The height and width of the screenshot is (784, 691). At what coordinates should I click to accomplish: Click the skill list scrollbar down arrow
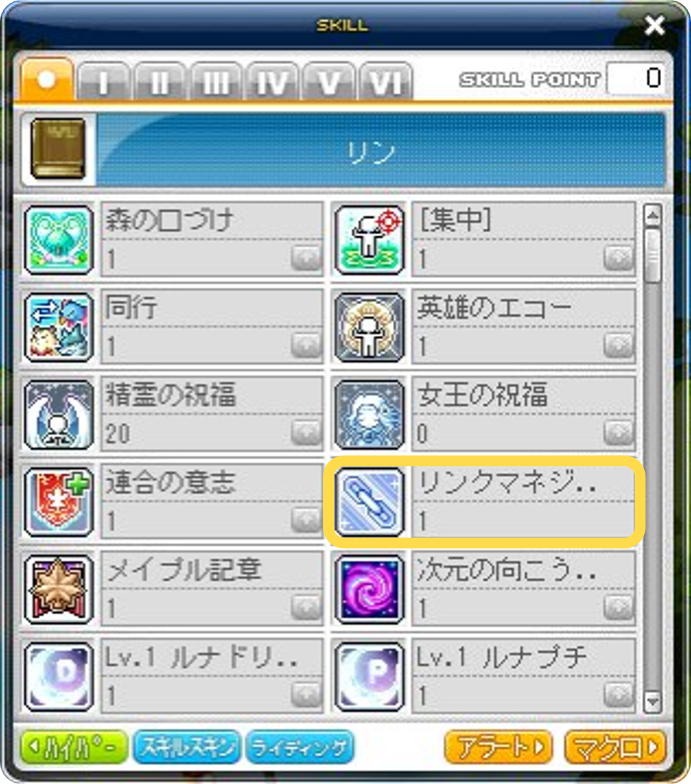tap(652, 702)
